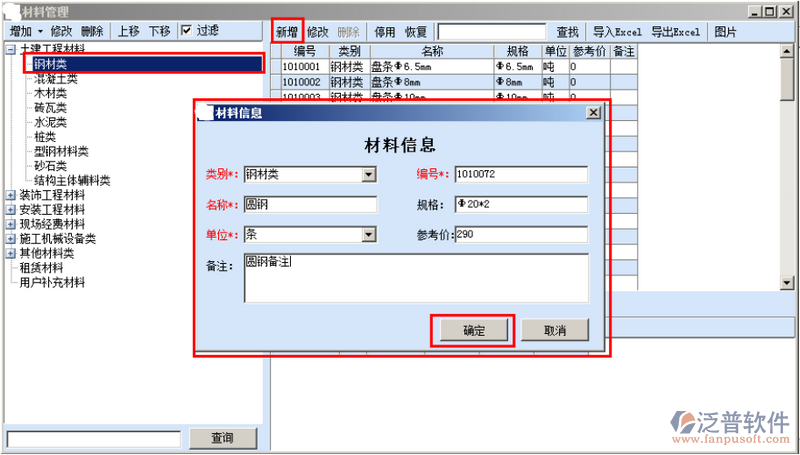Collapse the 土建工程材料 tree node
The image size is (800, 455).
click(x=11, y=49)
